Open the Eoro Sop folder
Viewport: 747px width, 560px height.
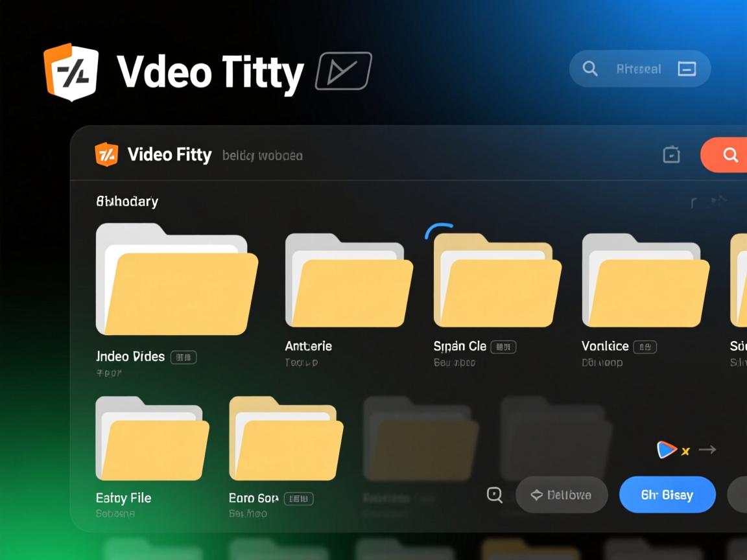pyautogui.click(x=286, y=439)
